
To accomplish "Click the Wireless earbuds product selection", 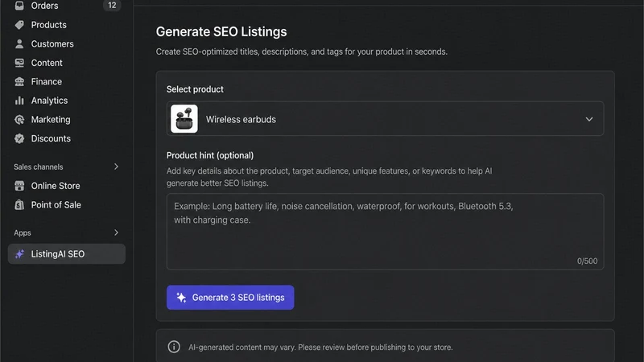I will (x=385, y=119).
